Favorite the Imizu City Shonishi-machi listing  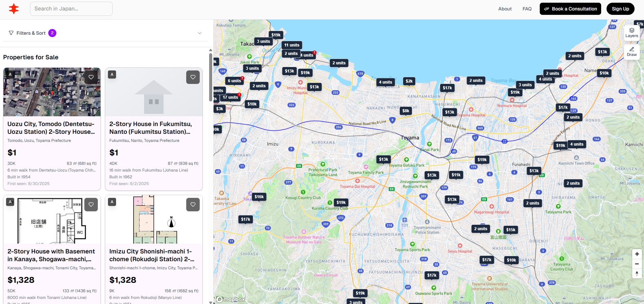tap(193, 205)
